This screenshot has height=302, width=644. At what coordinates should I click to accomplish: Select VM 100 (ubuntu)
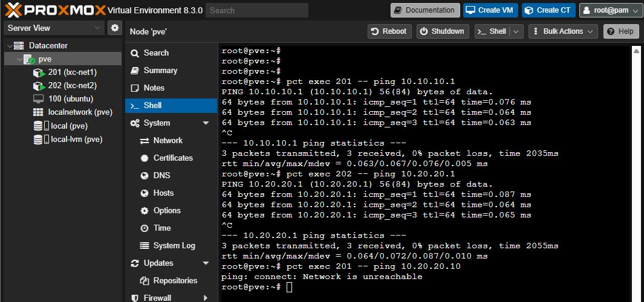71,99
